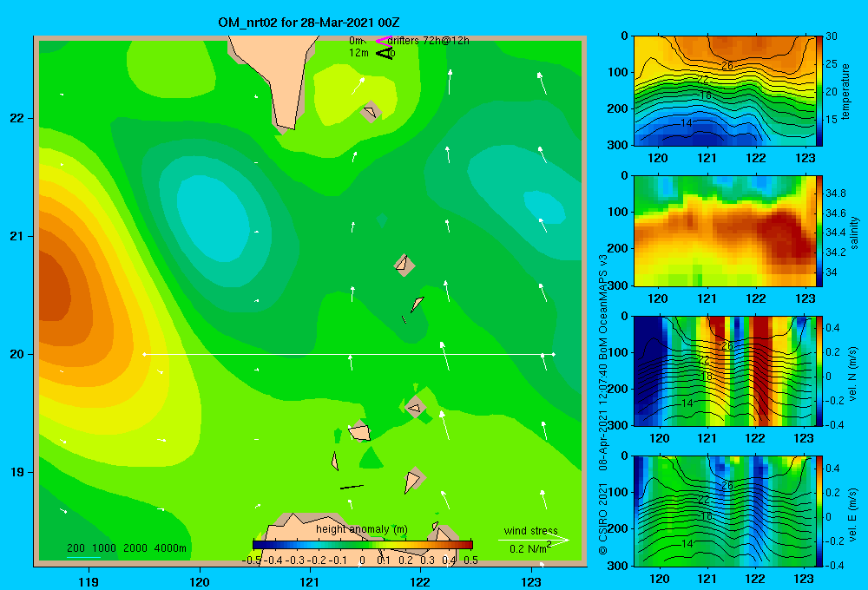Click the 'vel. E (m/s)' axis label
The image size is (868, 590).
pyautogui.click(x=853, y=514)
